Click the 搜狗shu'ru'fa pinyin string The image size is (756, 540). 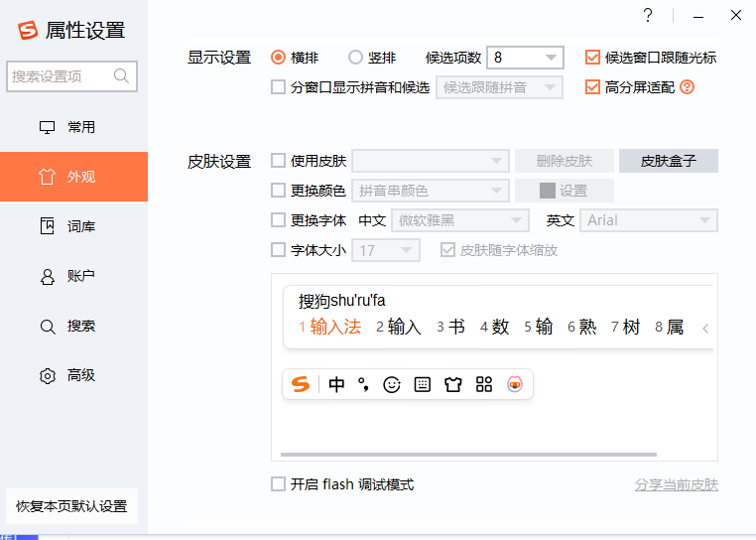tap(342, 301)
